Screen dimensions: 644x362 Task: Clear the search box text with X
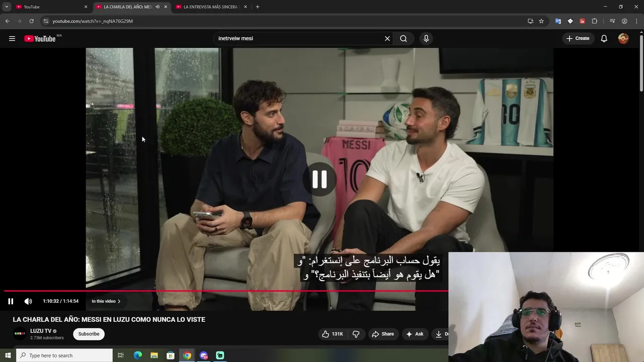pyautogui.click(x=387, y=39)
